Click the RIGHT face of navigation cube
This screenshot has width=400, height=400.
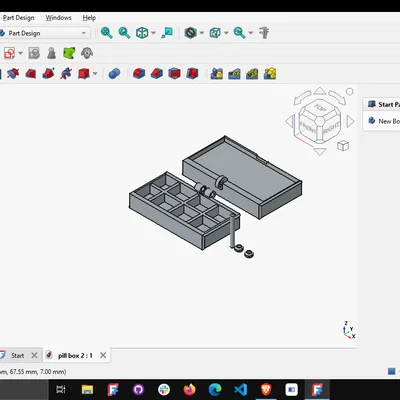click(331, 127)
